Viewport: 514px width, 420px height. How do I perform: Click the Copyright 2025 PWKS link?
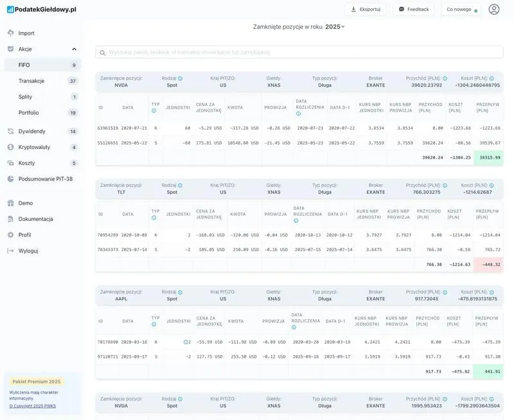(x=32, y=406)
